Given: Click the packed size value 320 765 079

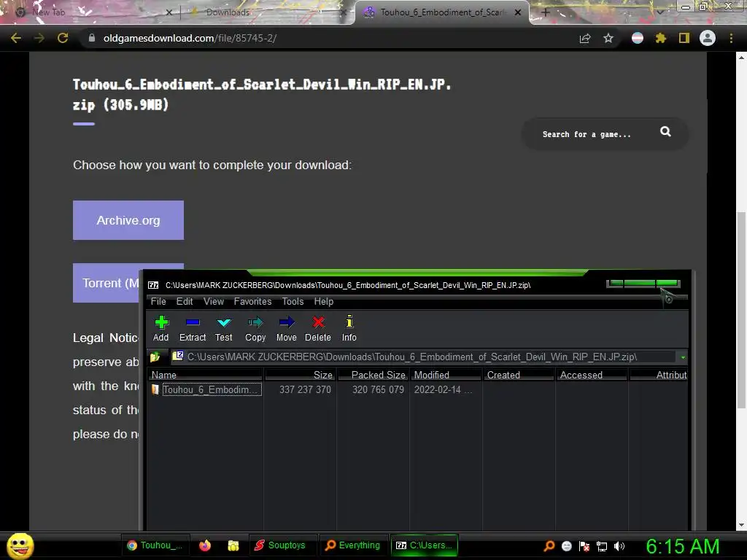Looking at the screenshot, I should 378,389.
